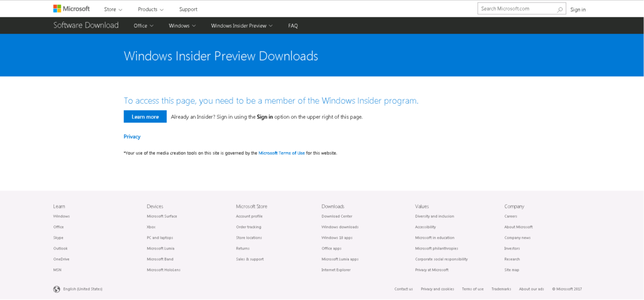Open Privacy and cookies footer link
644x300 pixels.
438,289
